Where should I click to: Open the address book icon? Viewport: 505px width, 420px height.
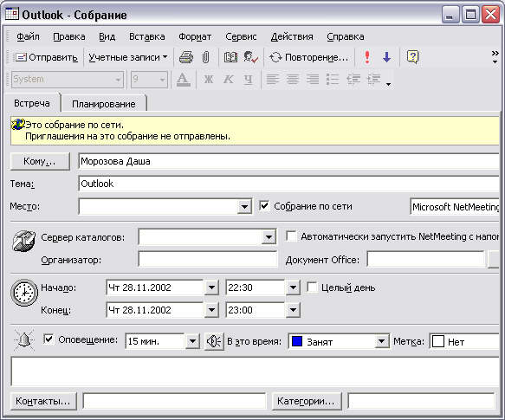(x=230, y=57)
